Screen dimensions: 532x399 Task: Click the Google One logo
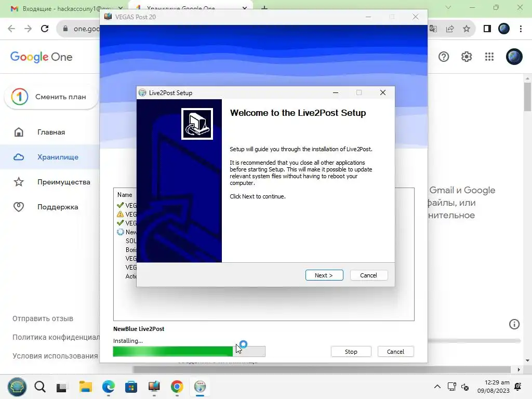(x=41, y=57)
